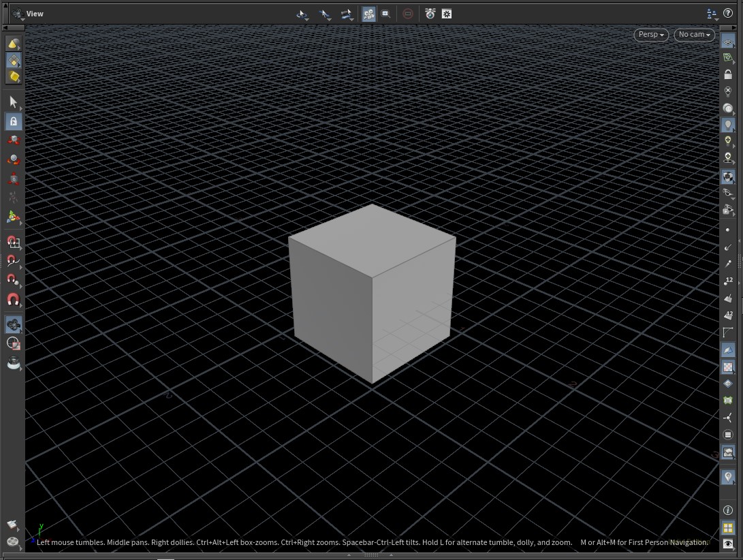This screenshot has width=743, height=560.
Task: Select high quality lighting with shadows
Action: (728, 157)
